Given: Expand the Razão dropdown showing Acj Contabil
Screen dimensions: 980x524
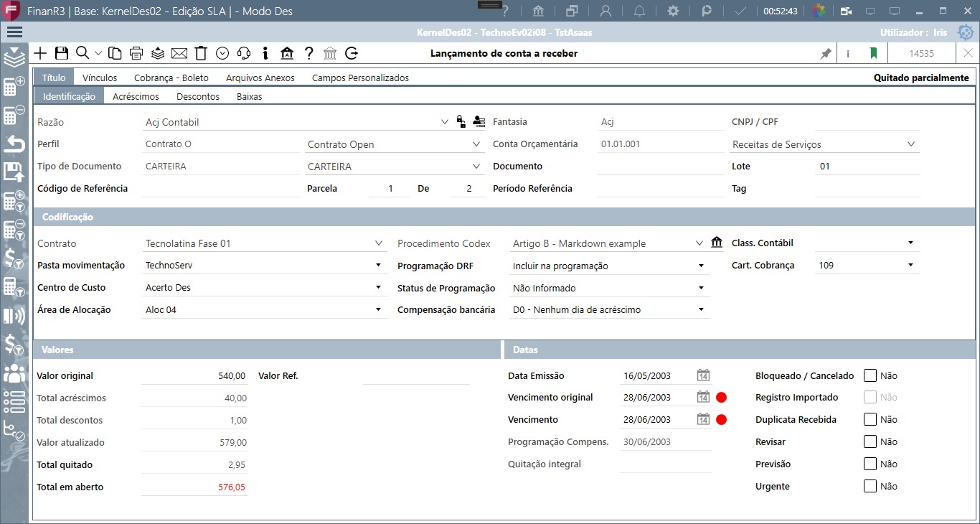Looking at the screenshot, I should 444,122.
